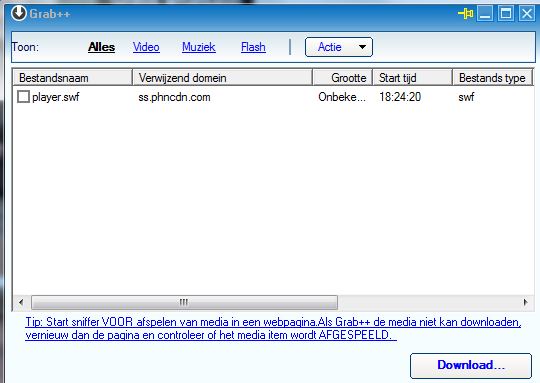Open the sniffer tip link
Screen dimensions: 540x383
[x=273, y=328]
